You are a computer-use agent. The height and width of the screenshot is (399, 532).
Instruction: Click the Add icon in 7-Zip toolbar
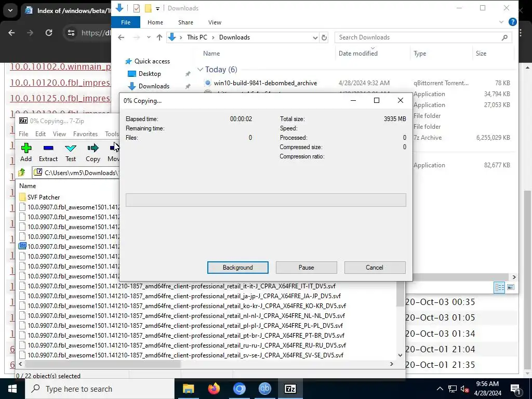click(26, 152)
